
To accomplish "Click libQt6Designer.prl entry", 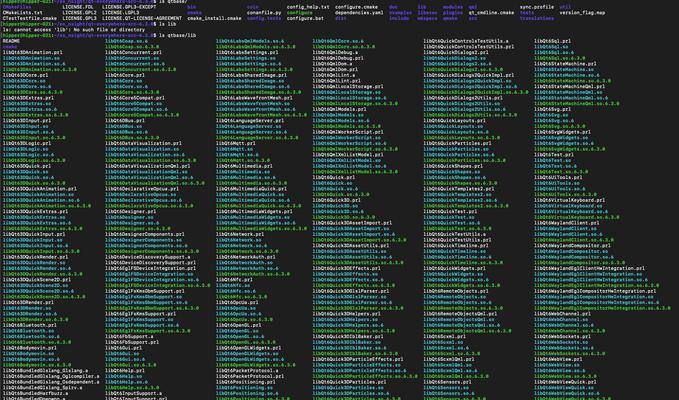I will [x=130, y=212].
